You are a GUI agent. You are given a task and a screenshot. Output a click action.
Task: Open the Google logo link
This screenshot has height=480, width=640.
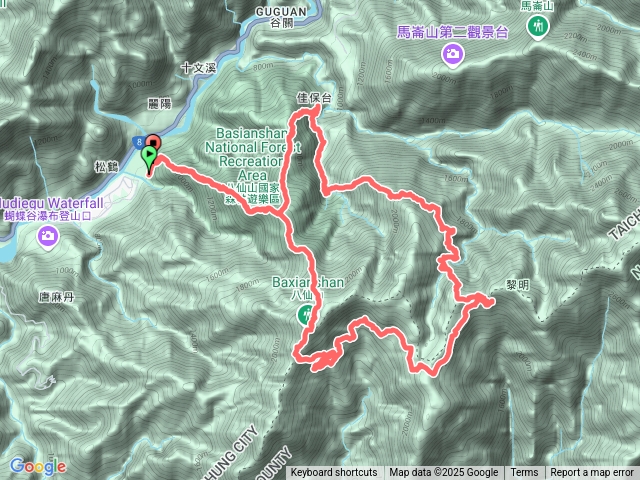(x=38, y=467)
